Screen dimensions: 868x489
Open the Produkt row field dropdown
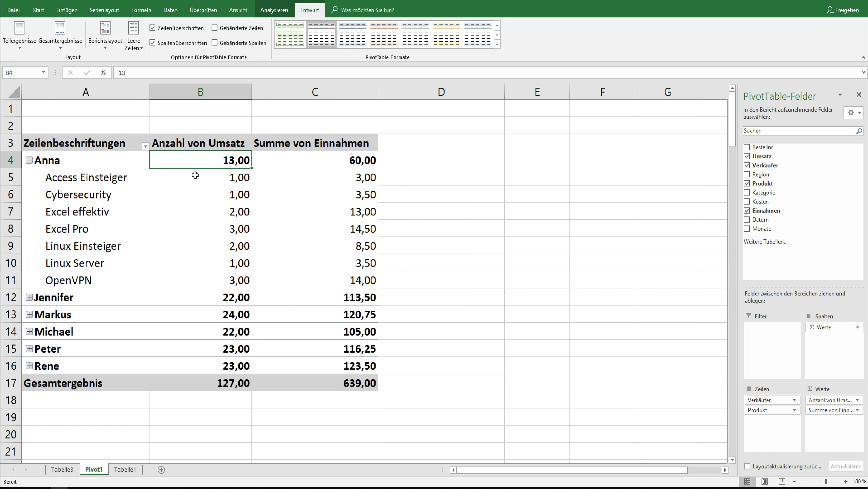click(794, 410)
